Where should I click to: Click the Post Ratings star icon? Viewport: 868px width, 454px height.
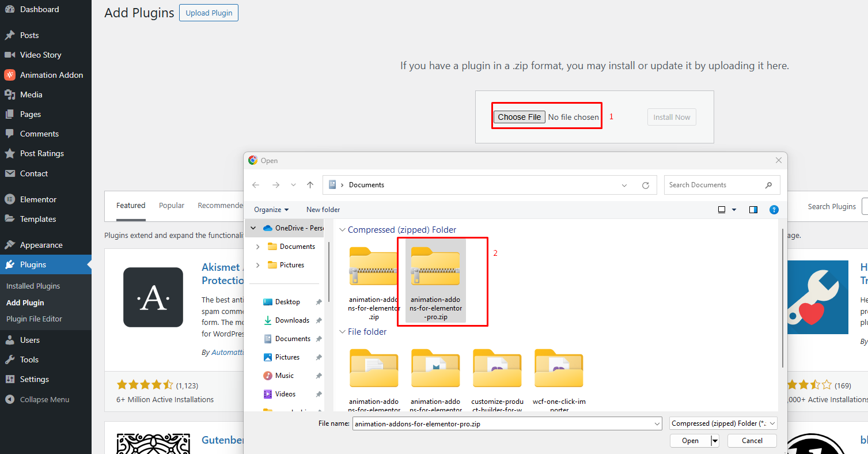[x=10, y=153]
